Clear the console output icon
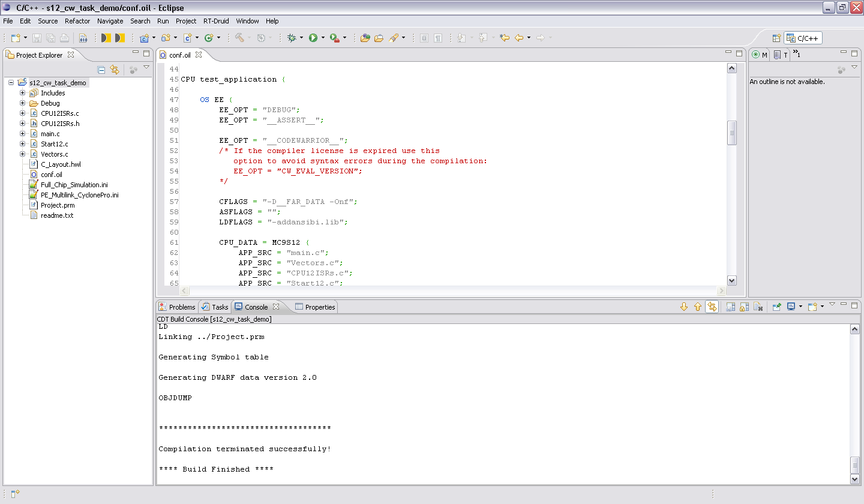Image resolution: width=864 pixels, height=504 pixels. tap(759, 307)
